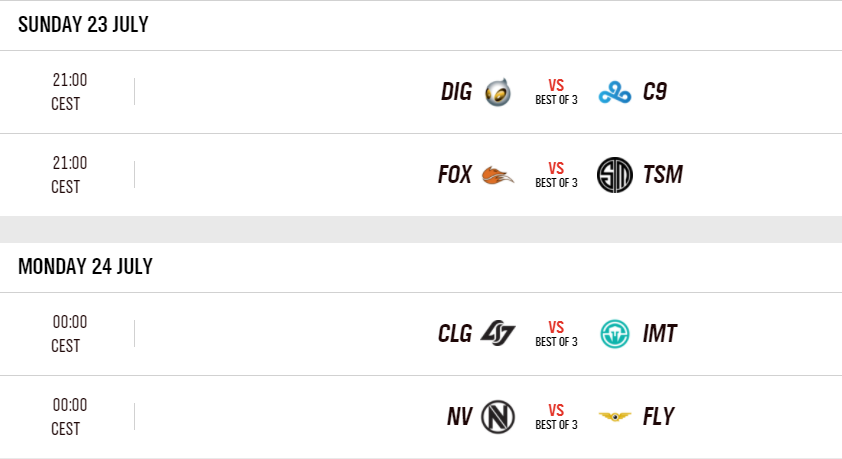Select the CLG team name

click(x=455, y=333)
